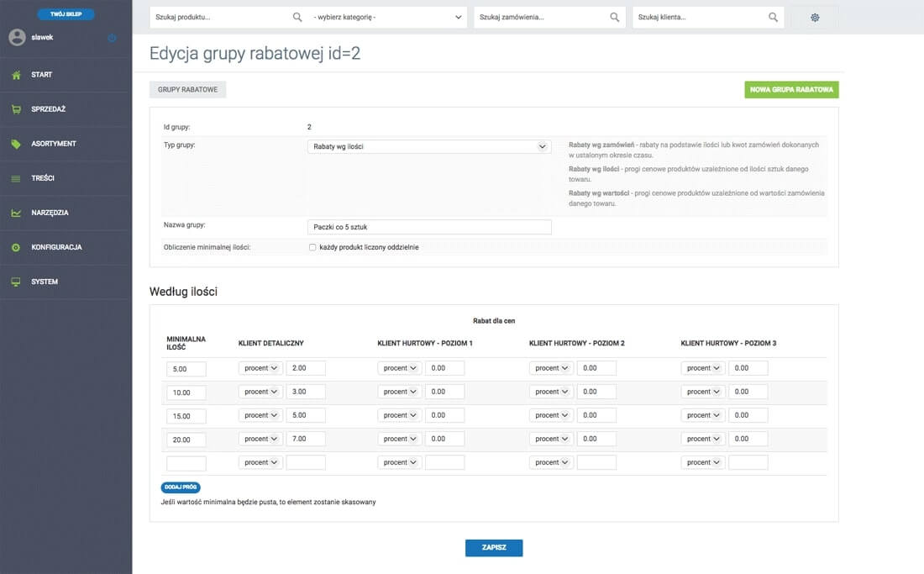The image size is (924, 574).
Task: Click the TREŚCI list icon
Action: [x=16, y=178]
